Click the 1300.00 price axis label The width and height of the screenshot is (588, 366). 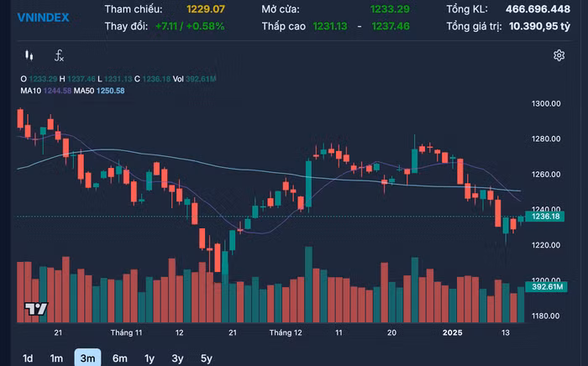[546, 104]
